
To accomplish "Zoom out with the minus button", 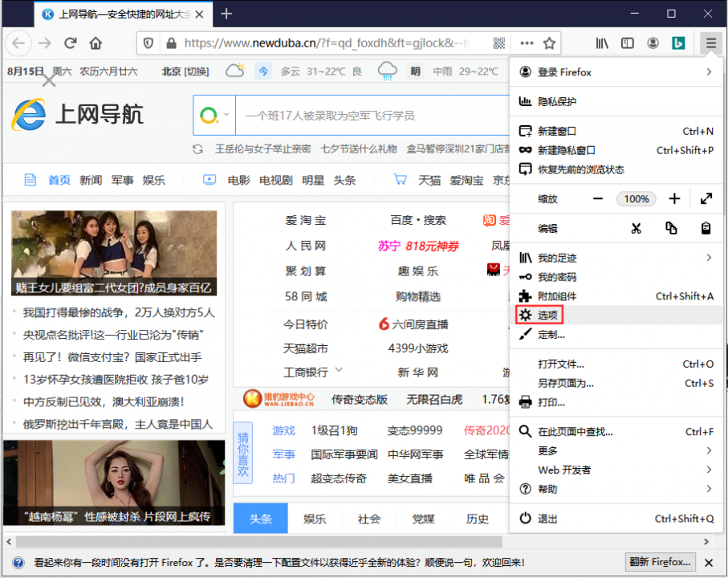I will coord(598,199).
